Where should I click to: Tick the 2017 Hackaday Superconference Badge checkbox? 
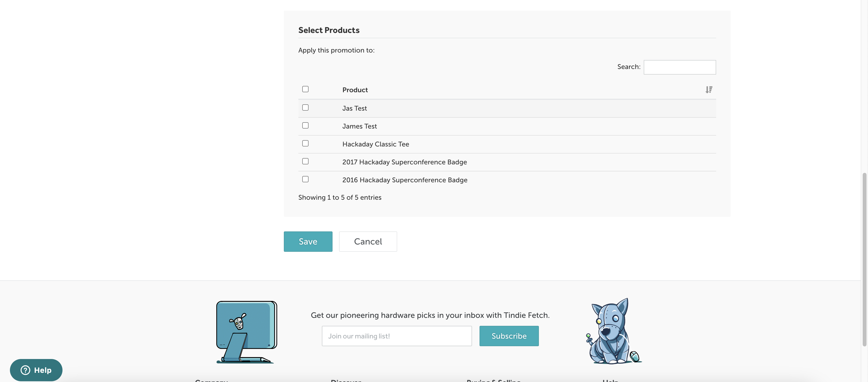(x=305, y=161)
